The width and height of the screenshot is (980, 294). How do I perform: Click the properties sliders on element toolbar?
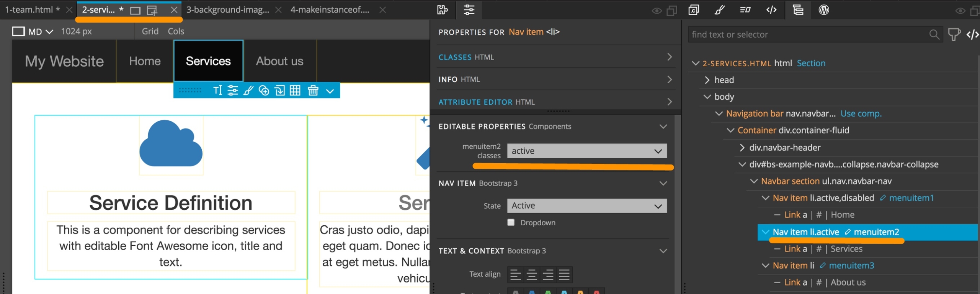point(233,90)
